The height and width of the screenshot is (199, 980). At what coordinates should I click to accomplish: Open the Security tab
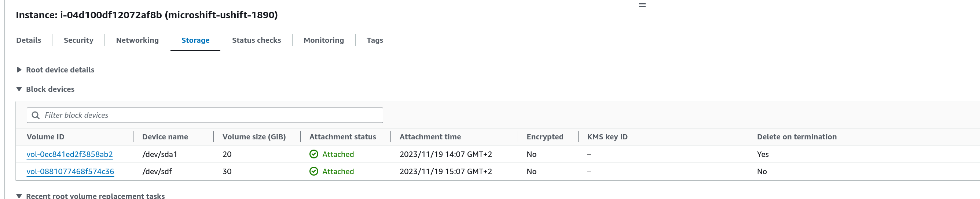click(78, 40)
